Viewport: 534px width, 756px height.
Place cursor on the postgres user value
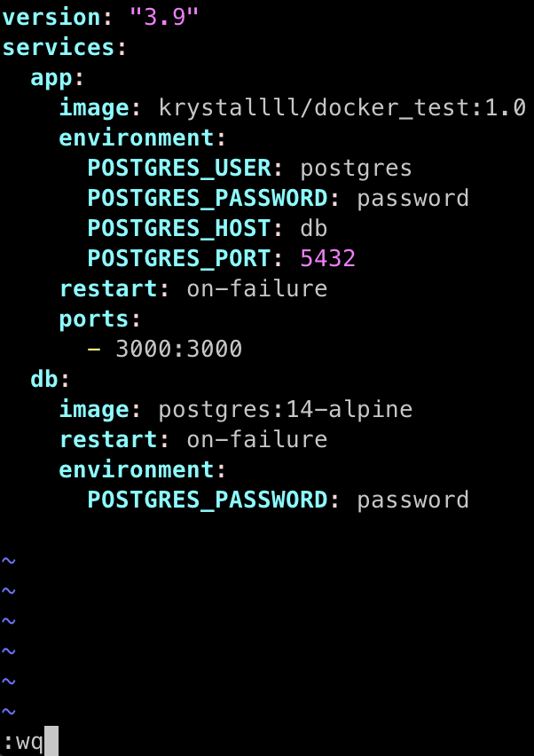coord(357,169)
